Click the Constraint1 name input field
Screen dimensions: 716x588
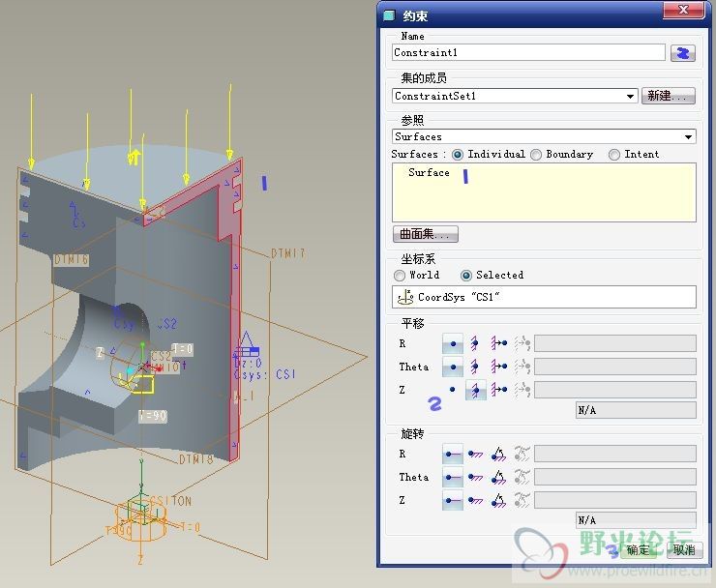coord(528,52)
